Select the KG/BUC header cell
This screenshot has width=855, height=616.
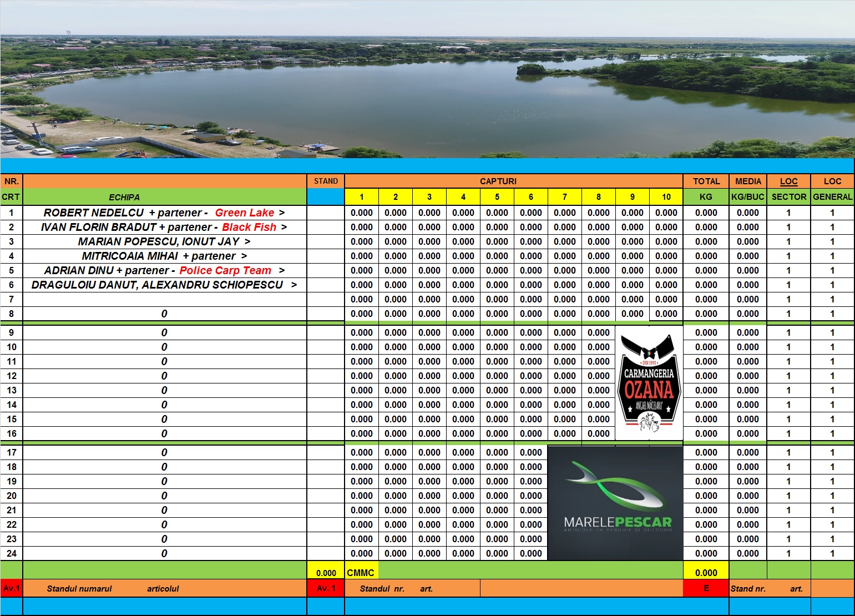click(x=748, y=197)
